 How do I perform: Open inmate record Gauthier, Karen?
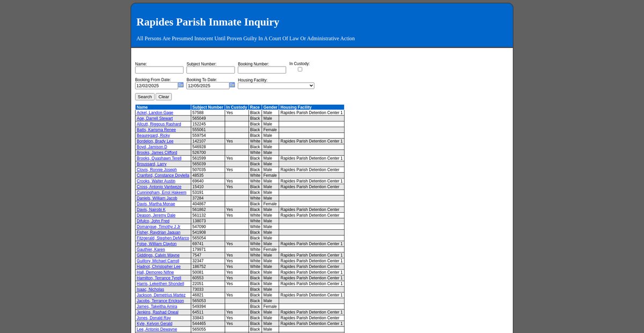coord(151,250)
